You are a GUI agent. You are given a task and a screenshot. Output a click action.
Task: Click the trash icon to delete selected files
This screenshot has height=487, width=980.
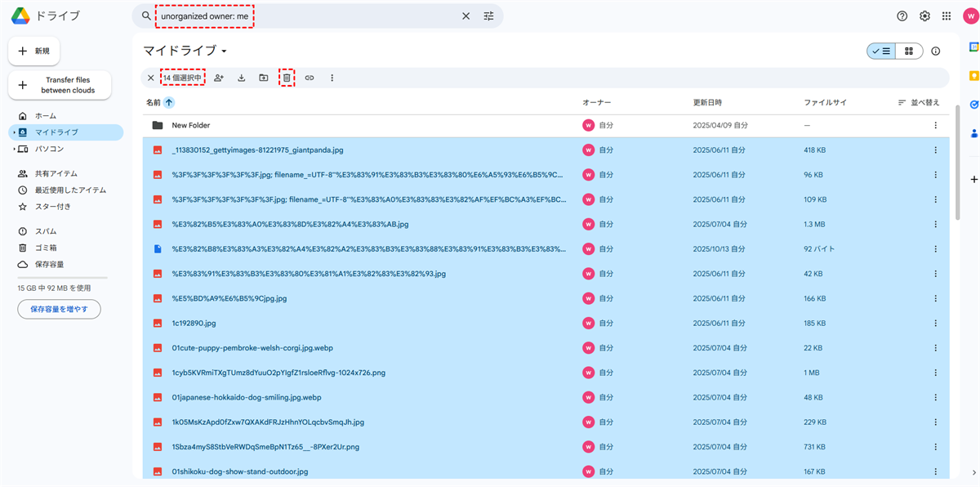287,78
